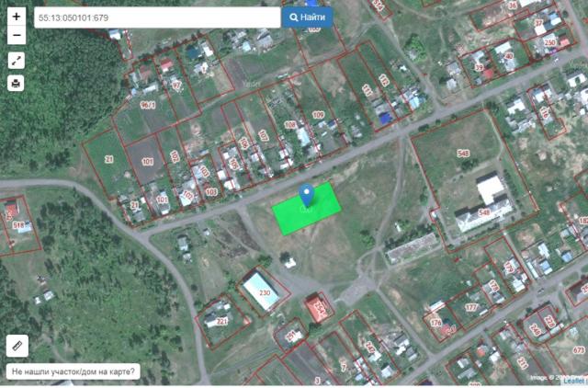Select parcel labeled 250

[x=549, y=42]
